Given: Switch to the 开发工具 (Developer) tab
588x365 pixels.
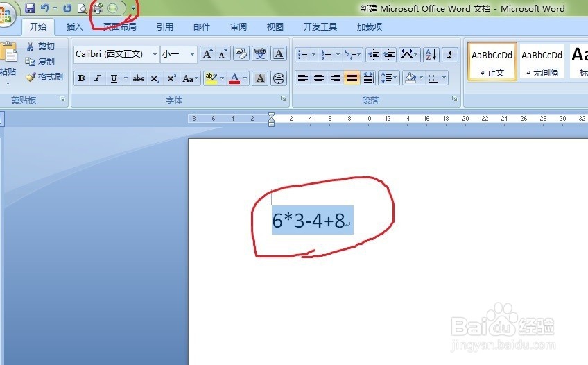Looking at the screenshot, I should [320, 26].
